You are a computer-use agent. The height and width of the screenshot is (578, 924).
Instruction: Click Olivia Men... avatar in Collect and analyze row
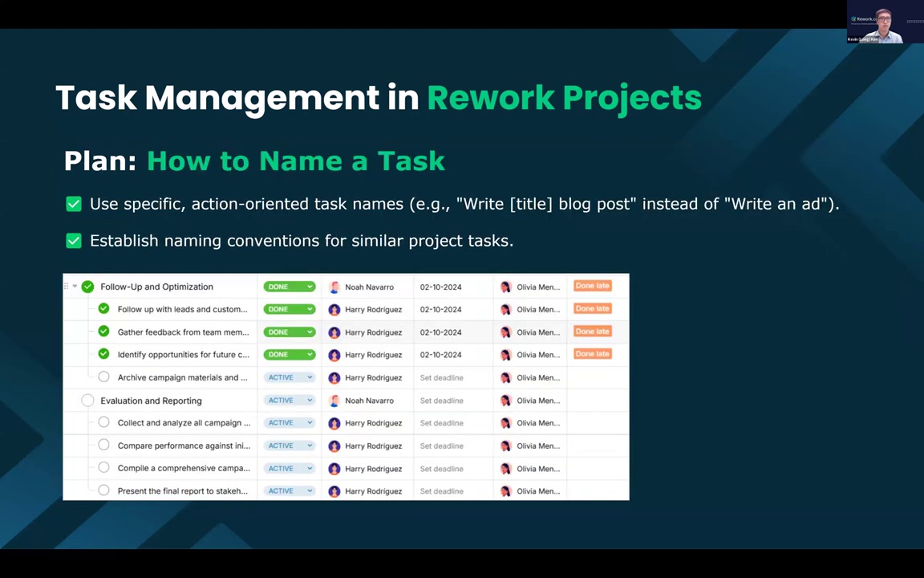coord(505,424)
